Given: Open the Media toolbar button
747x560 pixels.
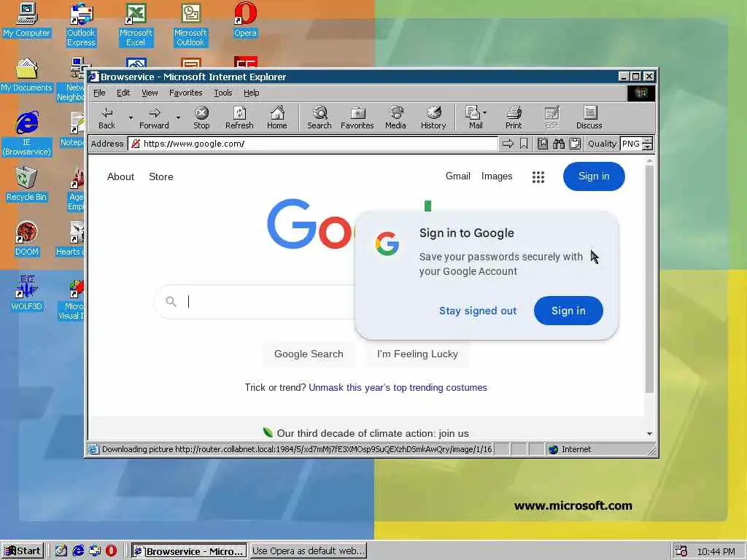Looking at the screenshot, I should [395, 117].
